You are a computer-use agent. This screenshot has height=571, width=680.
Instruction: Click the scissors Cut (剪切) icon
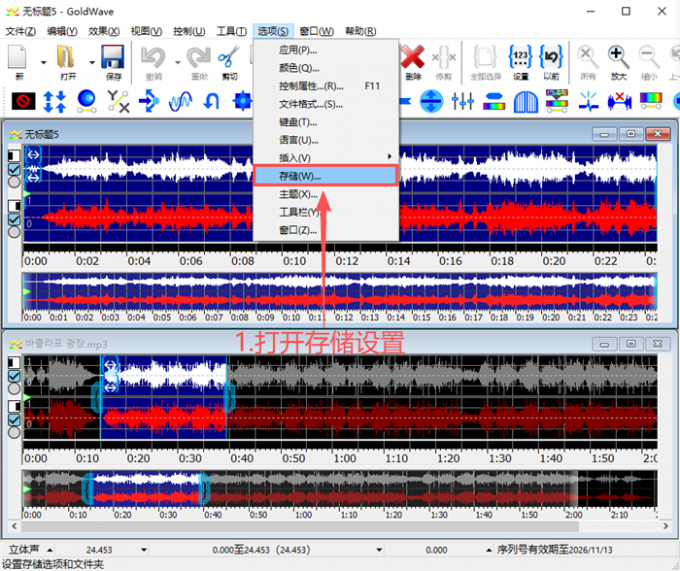[x=229, y=58]
